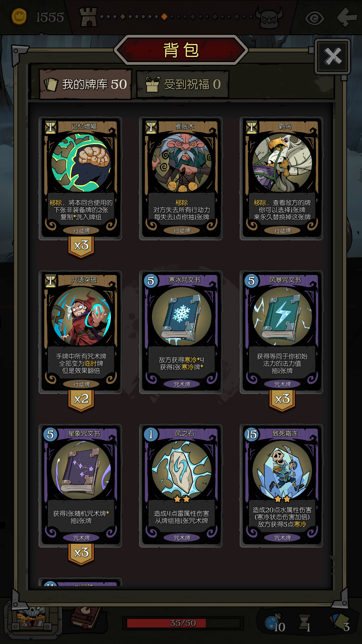Viewport: 362px width, 644px height.
Task: Open the 鹳鸟 bird card
Action: tap(282, 178)
